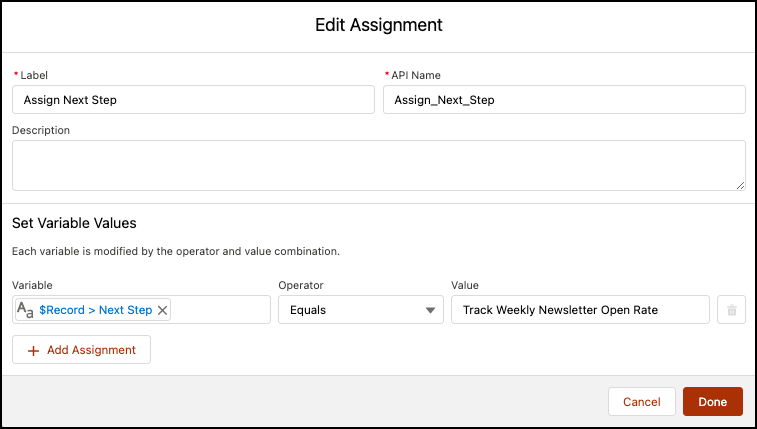Click inside the empty Description text area
This screenshot has width=757, height=429.
[x=378, y=164]
